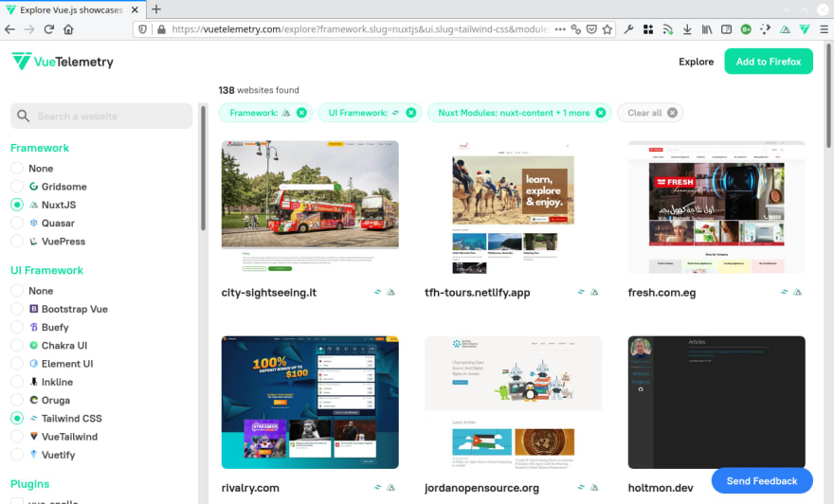Open the holtmon.dev title link
Image resolution: width=834 pixels, height=504 pixels.
point(660,488)
